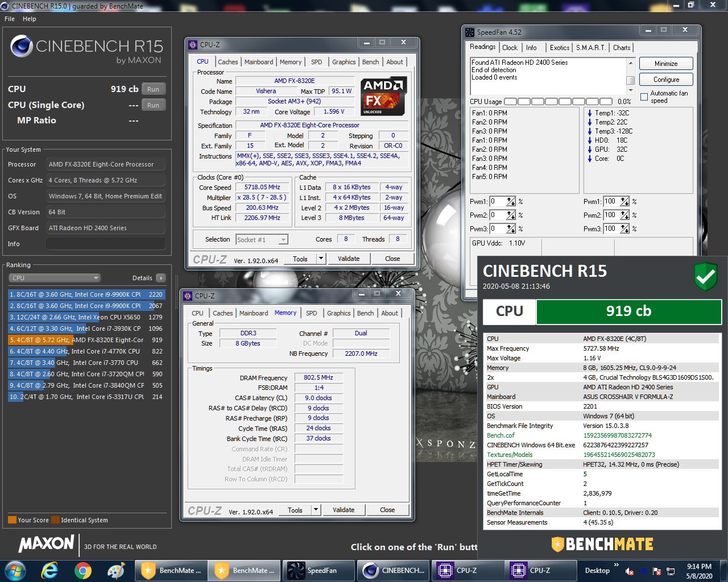The width and height of the screenshot is (728, 582).
Task: Click the network tray icon
Action: pyautogui.click(x=671, y=571)
